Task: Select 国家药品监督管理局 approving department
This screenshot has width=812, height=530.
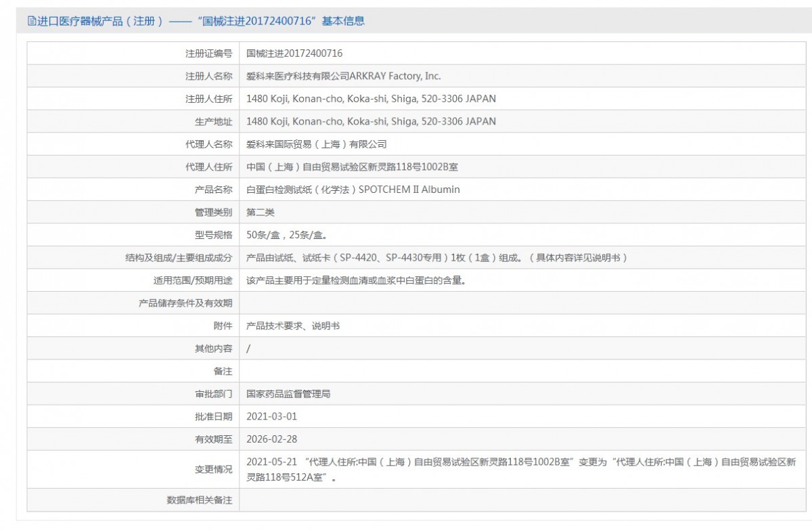Action: point(288,393)
